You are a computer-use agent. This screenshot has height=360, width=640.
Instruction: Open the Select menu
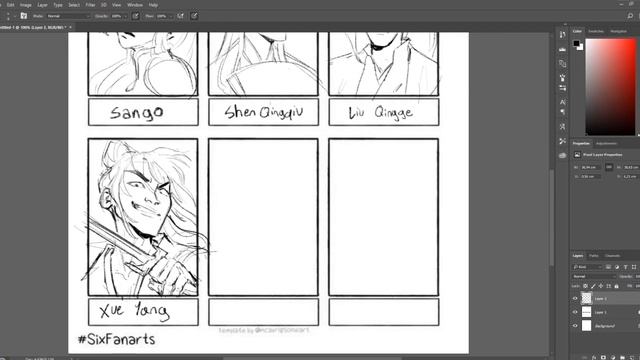coord(74,5)
